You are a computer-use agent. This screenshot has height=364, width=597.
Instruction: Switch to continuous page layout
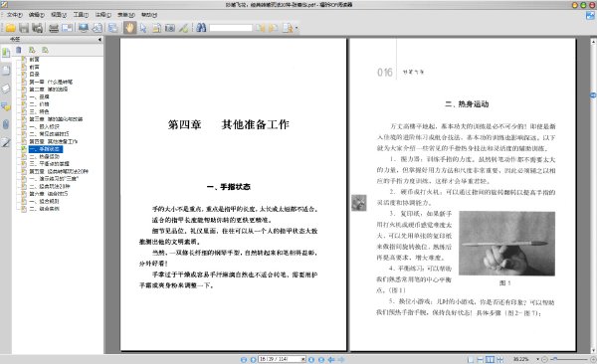tap(481, 359)
